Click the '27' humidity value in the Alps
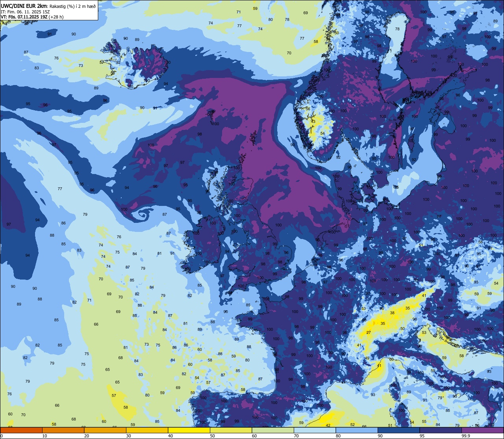Viewport: 504px width, 439px height. coord(369,333)
